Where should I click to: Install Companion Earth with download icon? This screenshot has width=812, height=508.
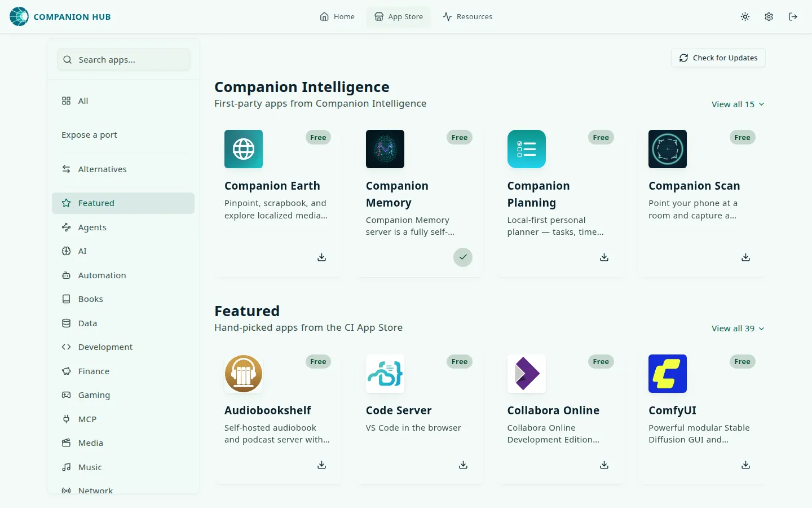[321, 257]
